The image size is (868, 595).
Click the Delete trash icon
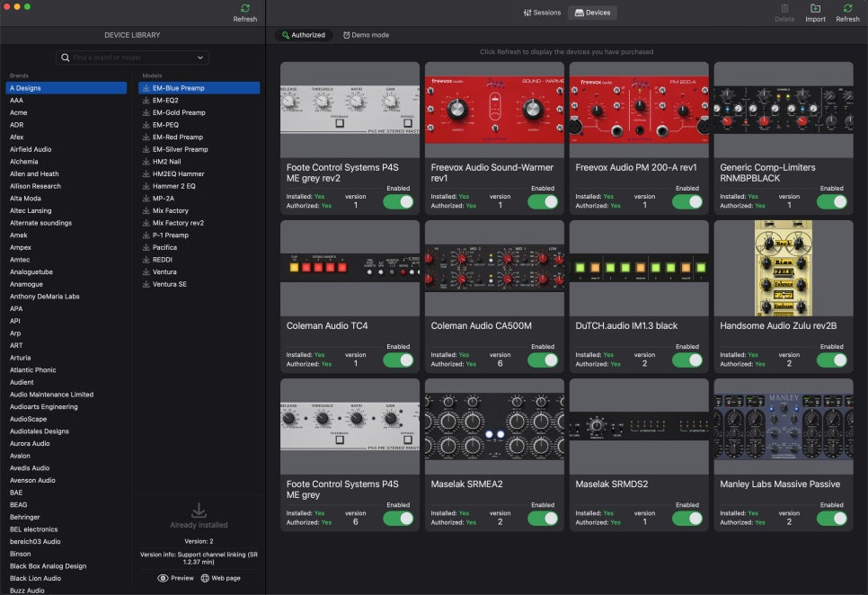(784, 8)
